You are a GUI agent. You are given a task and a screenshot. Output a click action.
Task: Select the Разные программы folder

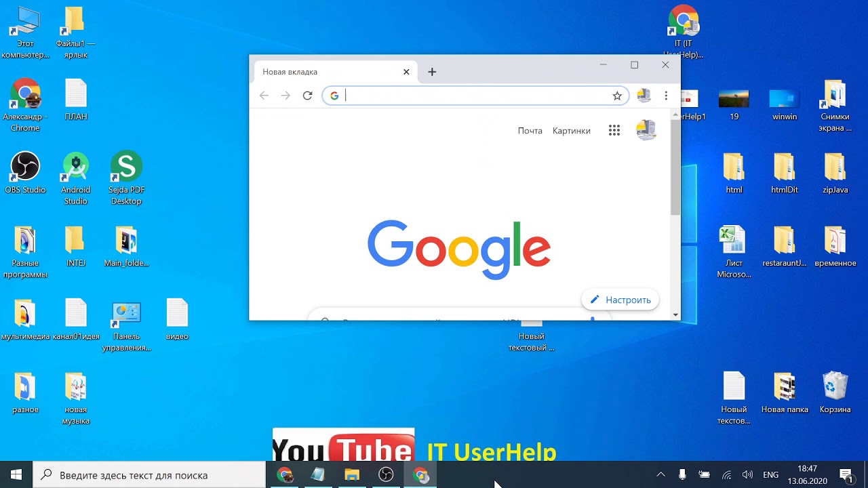[x=25, y=251]
